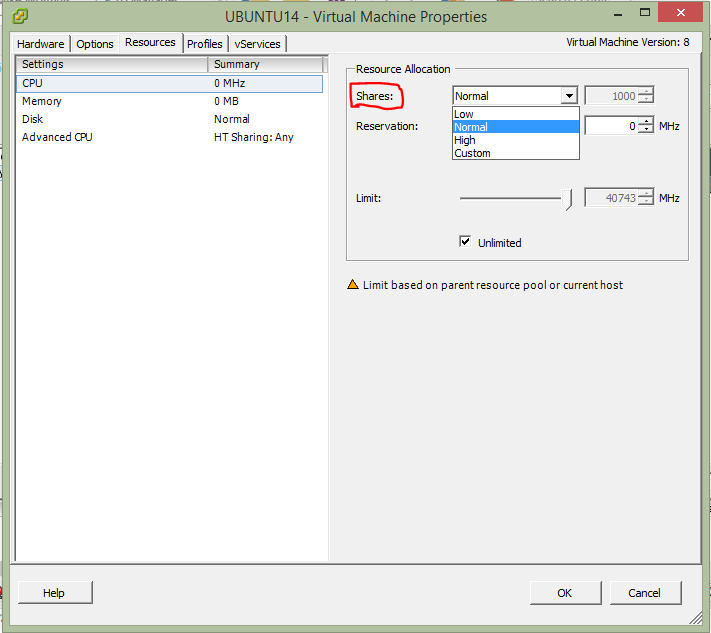The height and width of the screenshot is (633, 711).
Task: Open Help for this dialog
Action: (x=54, y=593)
